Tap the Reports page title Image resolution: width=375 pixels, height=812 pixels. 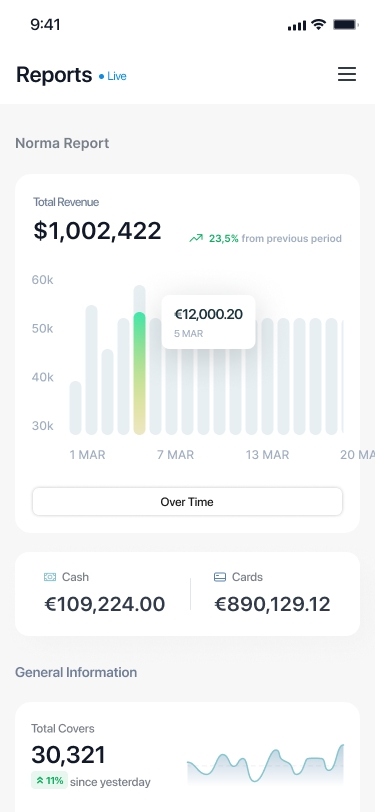[x=54, y=75]
